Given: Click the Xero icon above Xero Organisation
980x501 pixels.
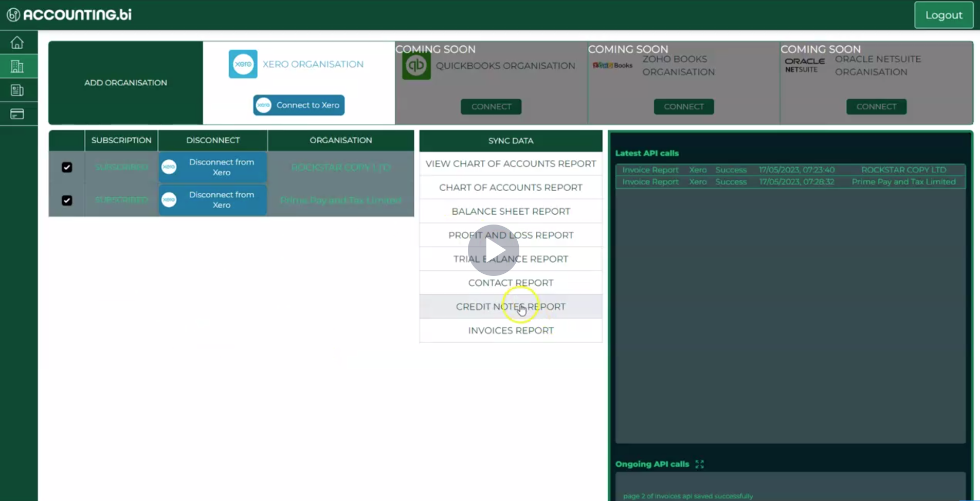Looking at the screenshot, I should tap(242, 64).
